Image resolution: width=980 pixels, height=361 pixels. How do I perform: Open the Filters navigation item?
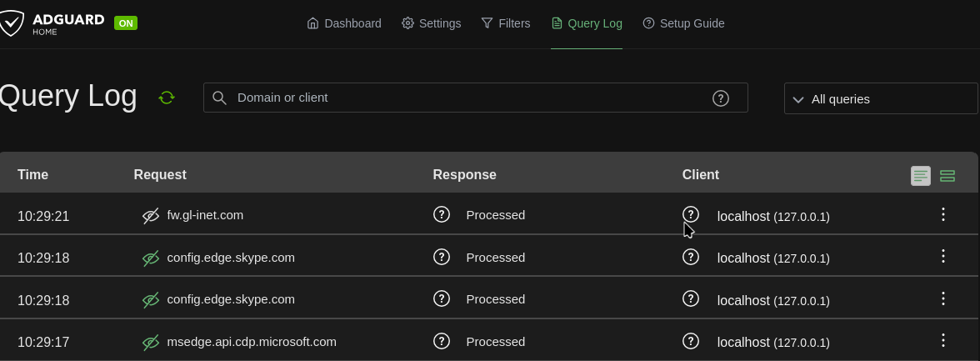[x=506, y=23]
